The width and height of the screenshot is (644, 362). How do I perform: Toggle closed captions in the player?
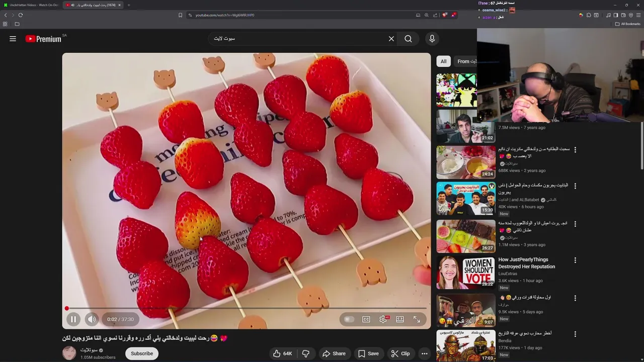366,319
